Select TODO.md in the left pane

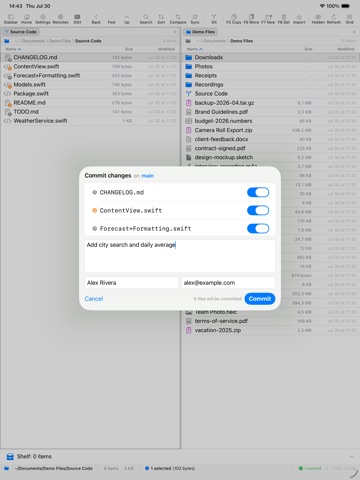click(x=90, y=112)
